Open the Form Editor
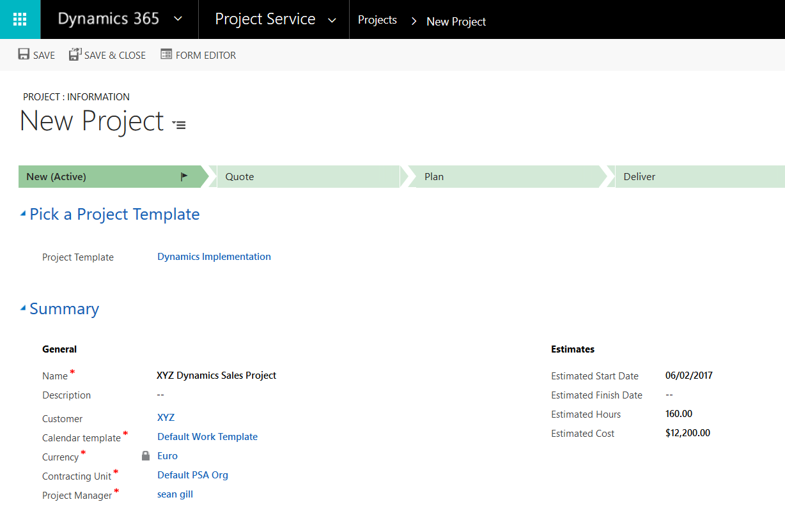Image resolution: width=785 pixels, height=532 pixels. click(165, 54)
